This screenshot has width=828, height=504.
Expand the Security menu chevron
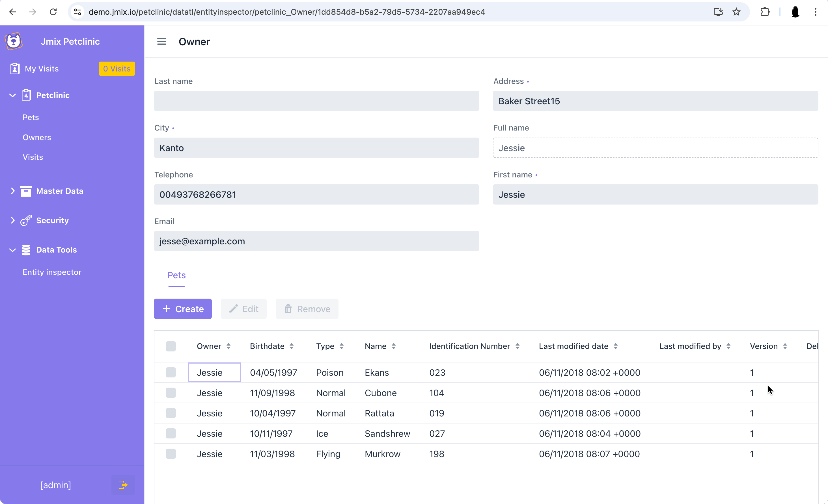coord(12,220)
